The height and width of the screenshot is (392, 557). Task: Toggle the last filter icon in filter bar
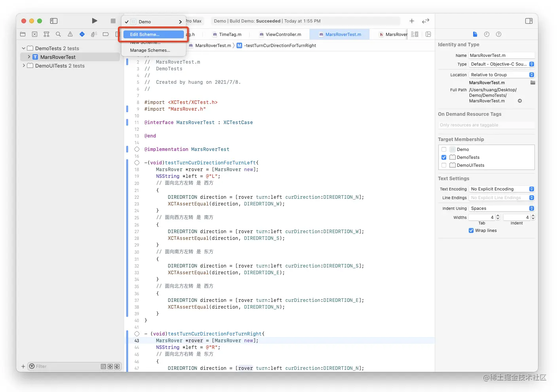(x=117, y=366)
